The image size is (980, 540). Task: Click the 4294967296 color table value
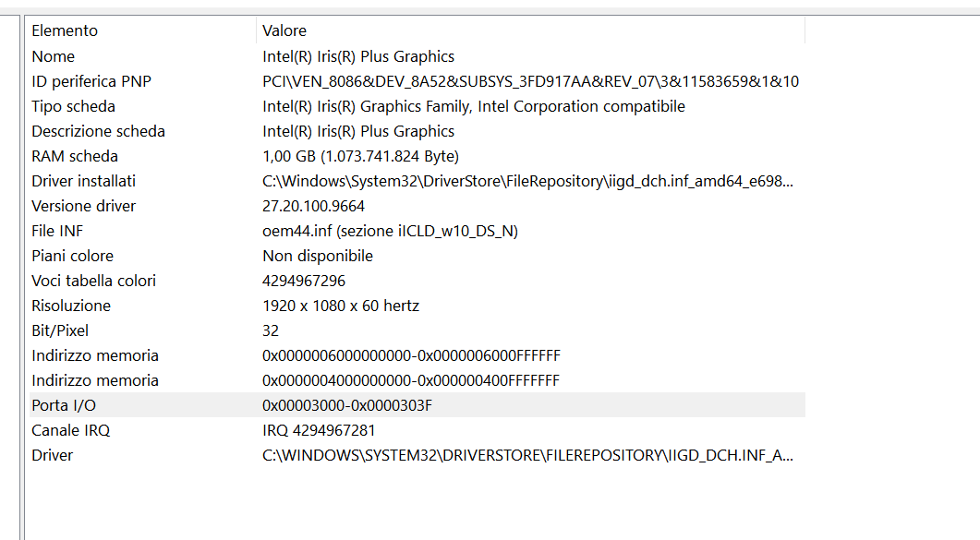[x=304, y=281]
